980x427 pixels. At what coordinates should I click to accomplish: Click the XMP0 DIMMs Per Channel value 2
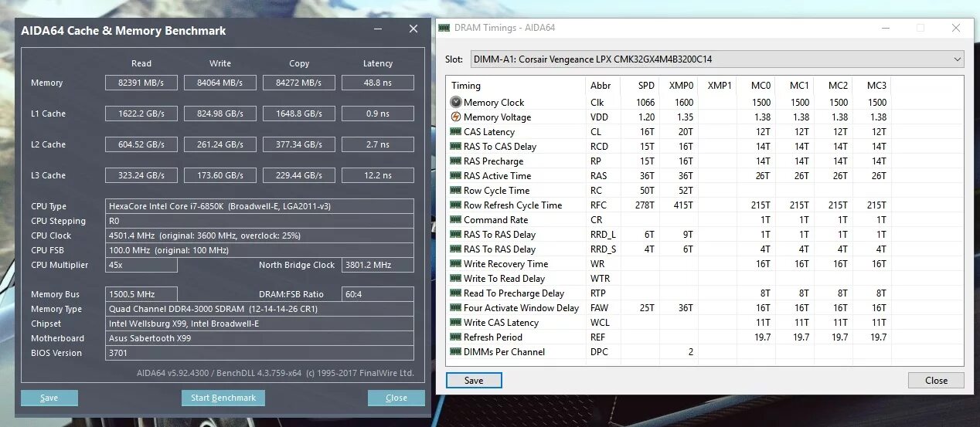tap(690, 351)
